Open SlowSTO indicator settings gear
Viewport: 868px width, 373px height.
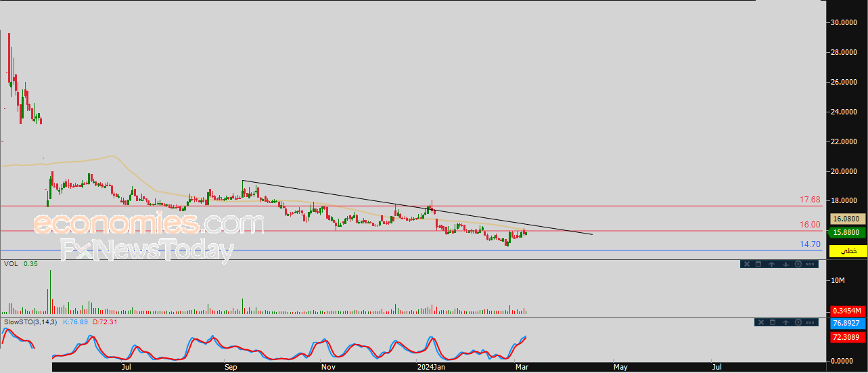tap(798, 322)
